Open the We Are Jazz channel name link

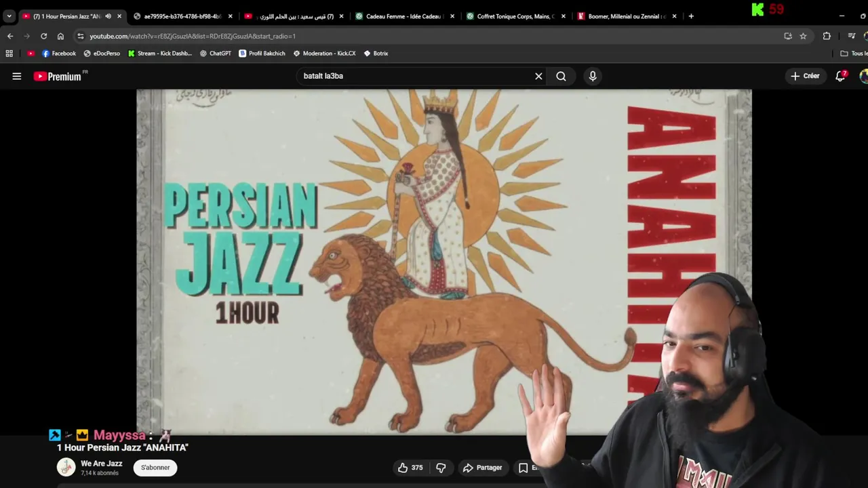(x=102, y=464)
